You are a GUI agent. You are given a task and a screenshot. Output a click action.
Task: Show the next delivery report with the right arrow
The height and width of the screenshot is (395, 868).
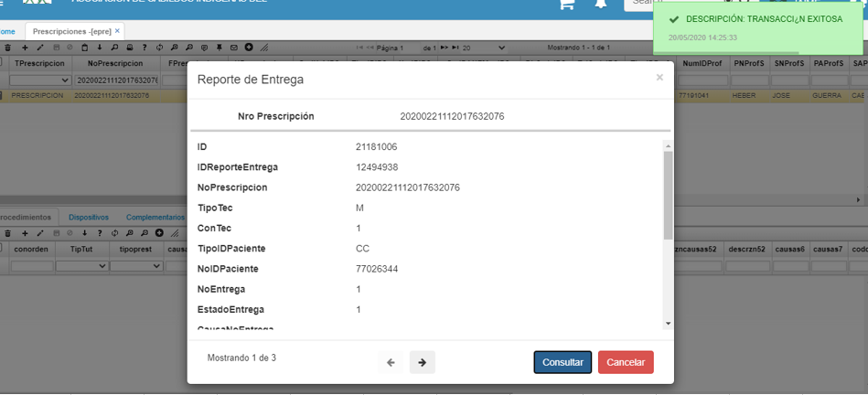coord(423,362)
